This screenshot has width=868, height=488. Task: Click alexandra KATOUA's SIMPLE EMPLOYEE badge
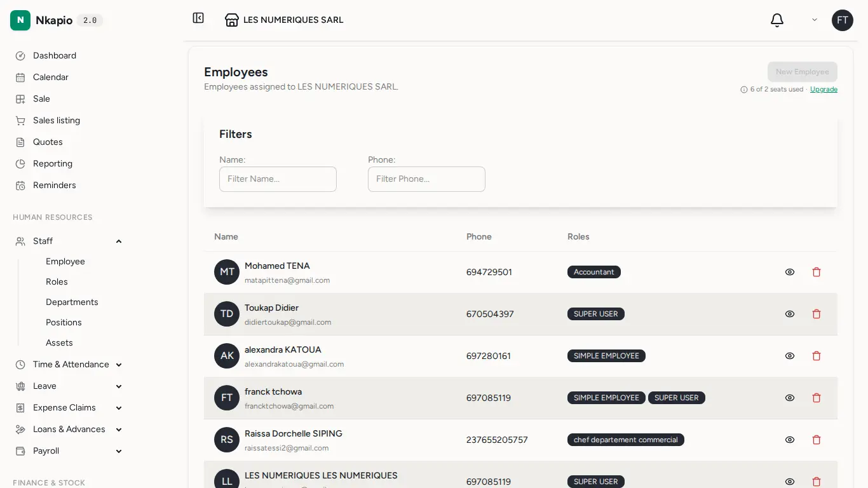606,356
